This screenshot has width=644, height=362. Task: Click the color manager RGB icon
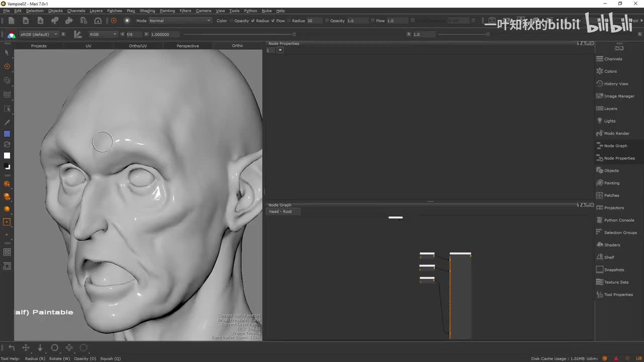point(11,35)
